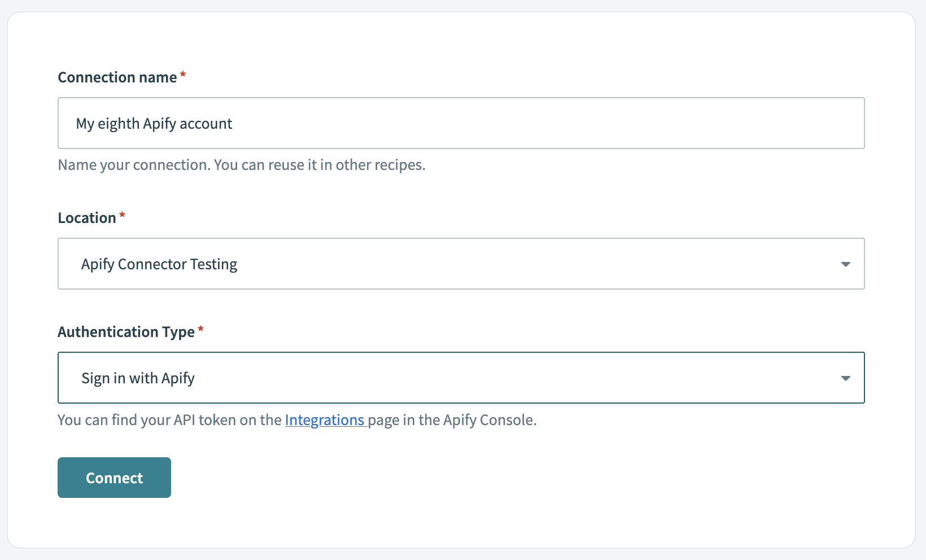Screen dimensions: 926x560
Task: Select the text "My eighth Apify account"
Action: click(154, 123)
